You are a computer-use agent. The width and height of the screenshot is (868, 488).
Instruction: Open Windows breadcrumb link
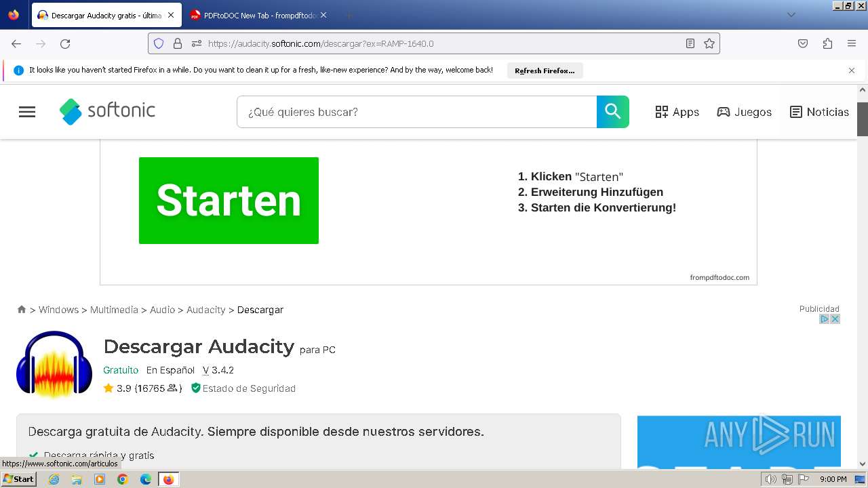pyautogui.click(x=58, y=310)
